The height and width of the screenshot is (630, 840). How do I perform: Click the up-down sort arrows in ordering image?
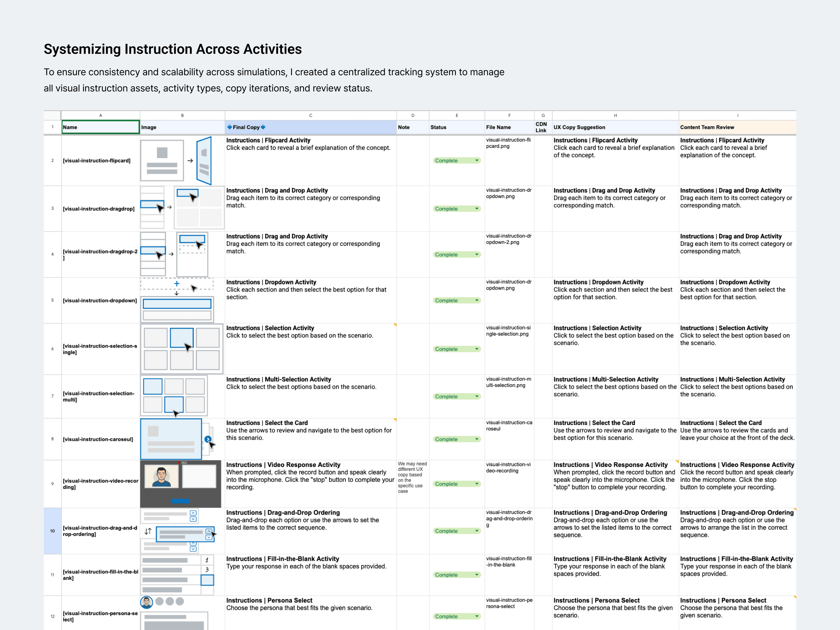point(148,531)
